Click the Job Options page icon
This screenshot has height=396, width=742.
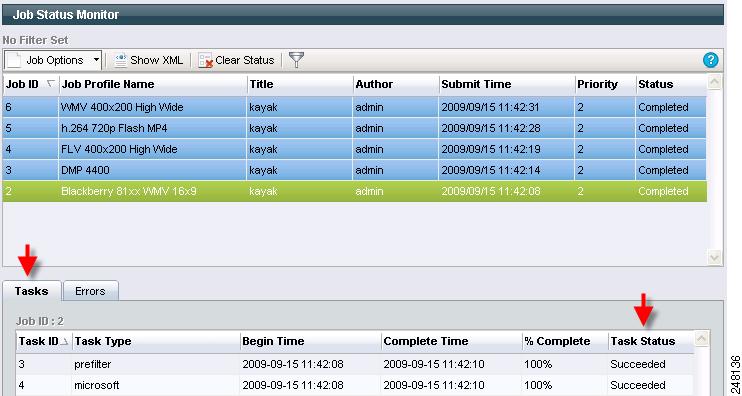(14, 60)
